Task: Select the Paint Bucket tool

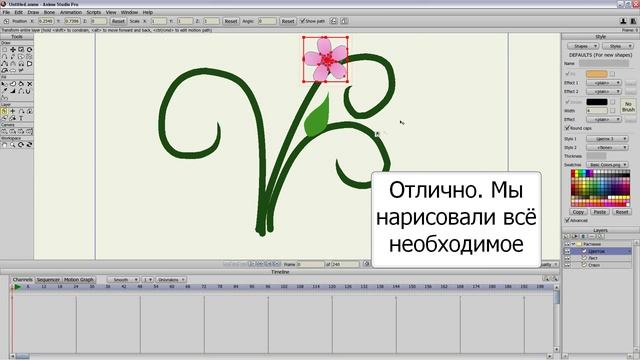Action: pos(21,84)
